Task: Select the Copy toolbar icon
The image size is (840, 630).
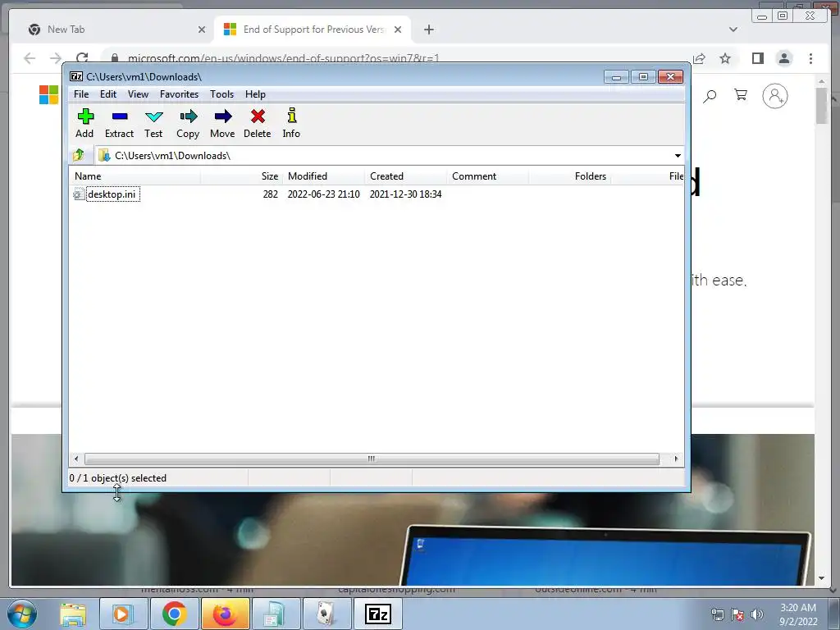Action: pyautogui.click(x=188, y=123)
